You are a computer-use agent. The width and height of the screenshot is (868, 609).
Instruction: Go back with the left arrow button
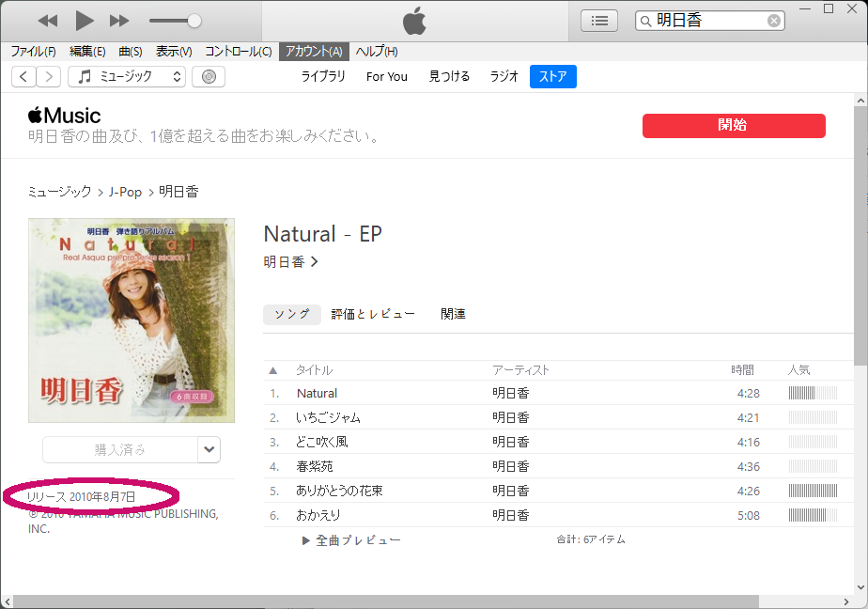[x=23, y=76]
